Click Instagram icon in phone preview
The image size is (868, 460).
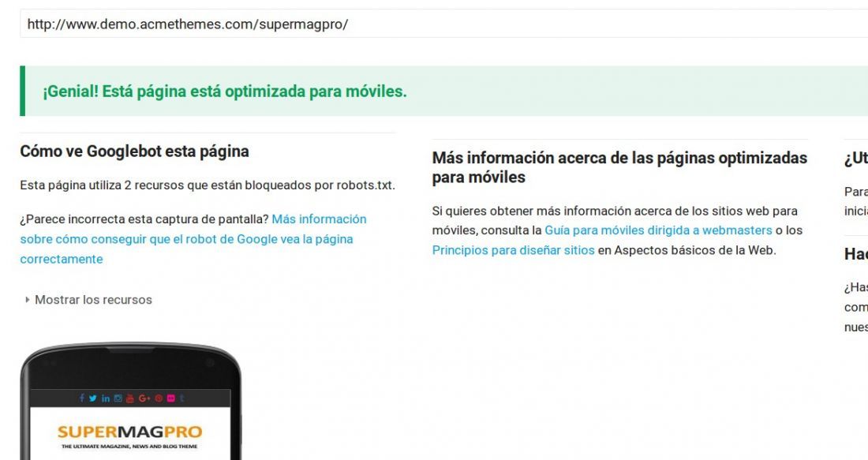pyautogui.click(x=118, y=398)
